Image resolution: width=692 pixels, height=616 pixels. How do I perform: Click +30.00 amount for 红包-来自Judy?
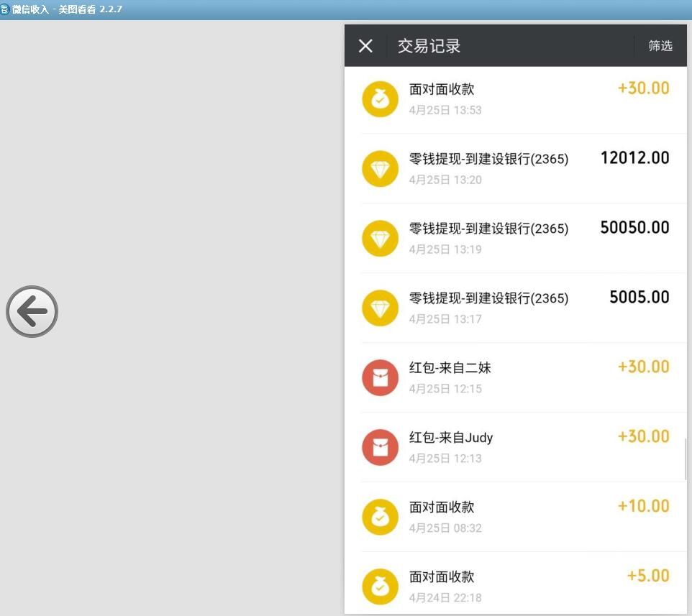point(644,436)
